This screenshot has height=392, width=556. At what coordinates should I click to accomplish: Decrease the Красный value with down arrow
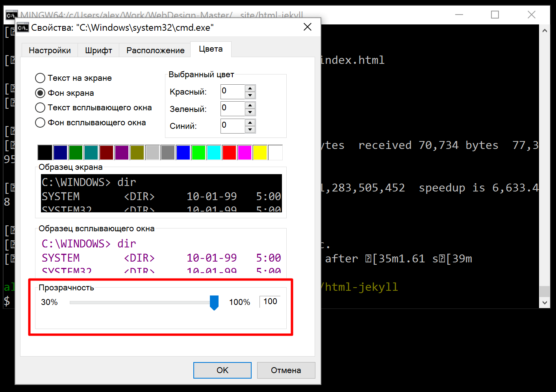point(250,95)
